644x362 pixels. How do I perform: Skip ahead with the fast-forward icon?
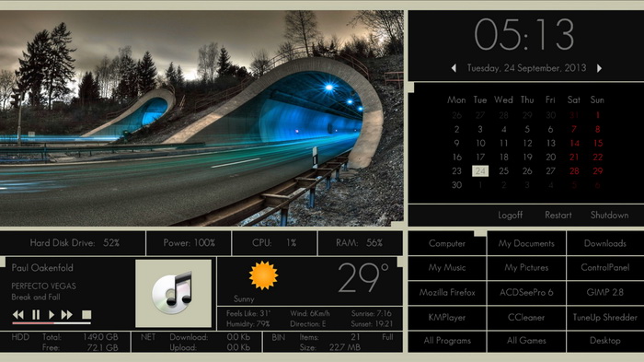click(67, 315)
